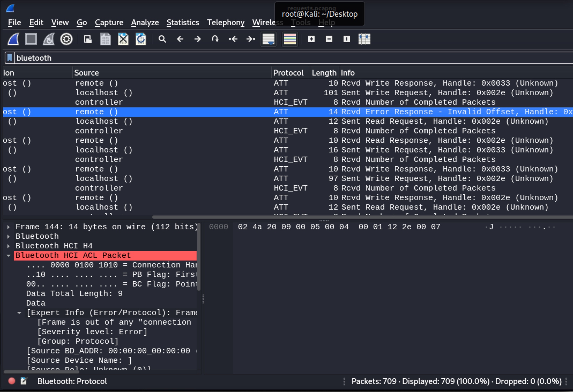This screenshot has height=392, width=573.
Task: Expand the Bluetooth HCI H4 node
Action: coord(9,246)
